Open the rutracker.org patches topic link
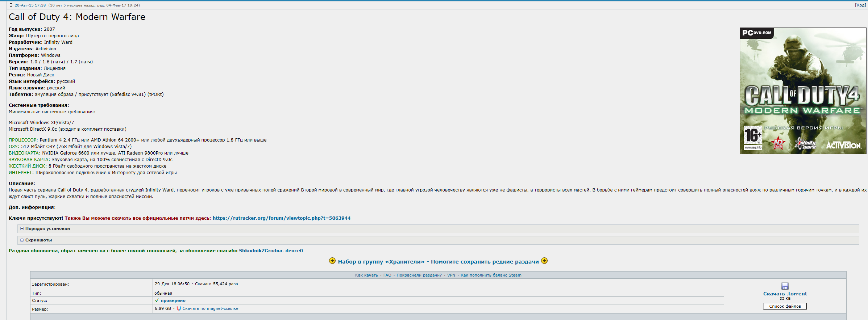Image resolution: width=868 pixels, height=320 pixels. click(282, 218)
